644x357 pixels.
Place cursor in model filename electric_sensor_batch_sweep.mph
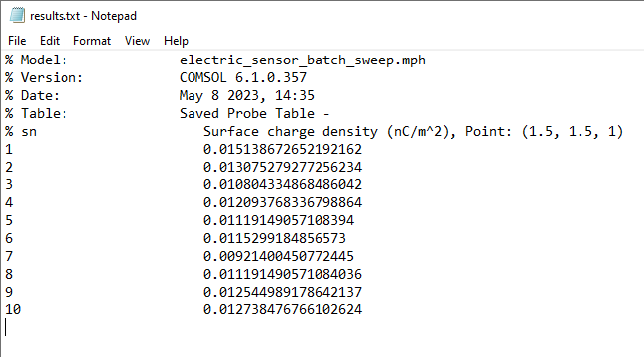(303, 60)
